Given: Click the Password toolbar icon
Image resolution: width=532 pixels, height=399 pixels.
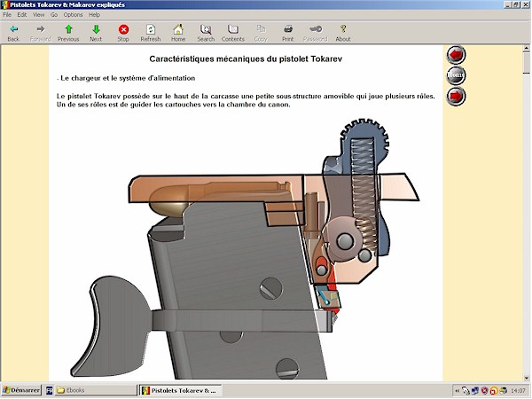Looking at the screenshot, I should (316, 33).
